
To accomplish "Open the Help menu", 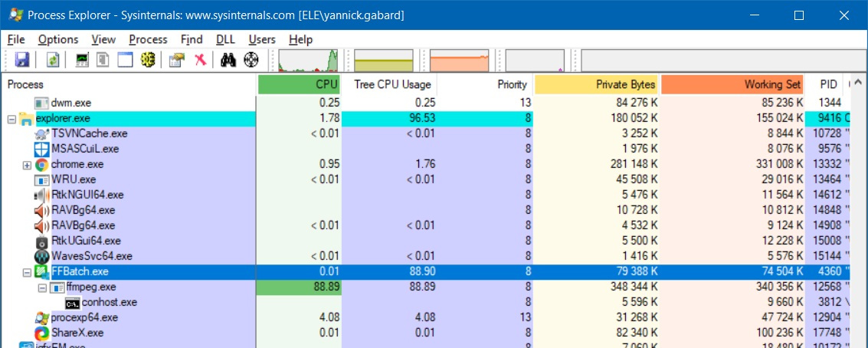I will click(x=300, y=39).
